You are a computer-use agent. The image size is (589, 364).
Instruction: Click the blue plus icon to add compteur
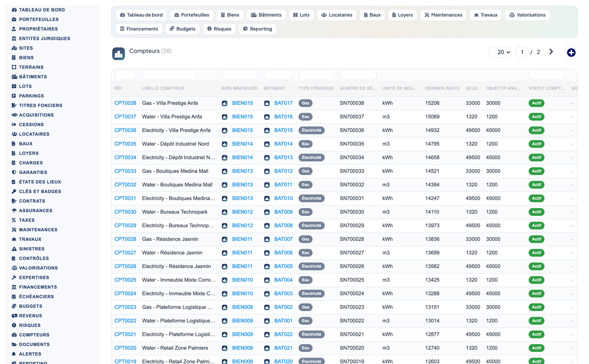(x=571, y=53)
